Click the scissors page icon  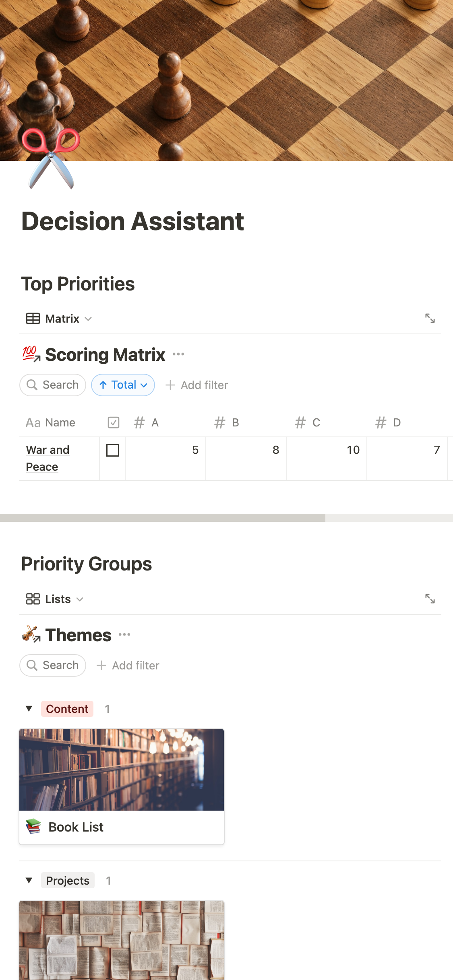[x=51, y=159]
